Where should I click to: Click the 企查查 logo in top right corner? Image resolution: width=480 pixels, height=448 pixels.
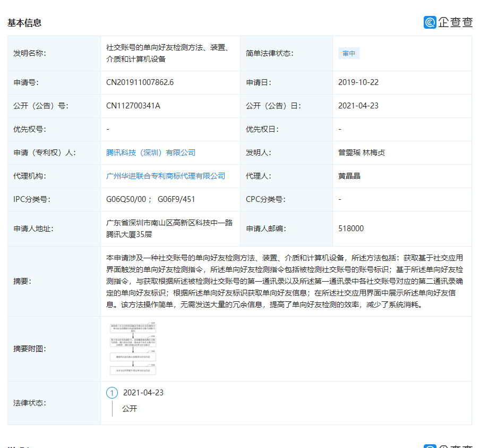pos(449,23)
